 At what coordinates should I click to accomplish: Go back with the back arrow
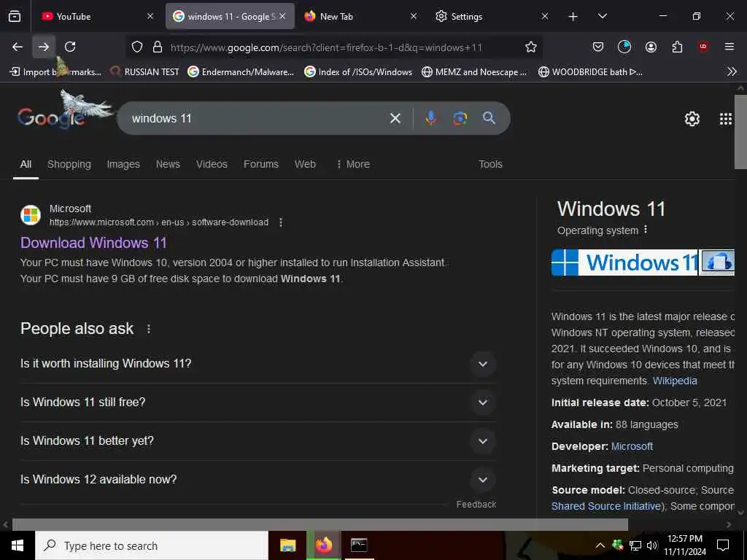[18, 47]
